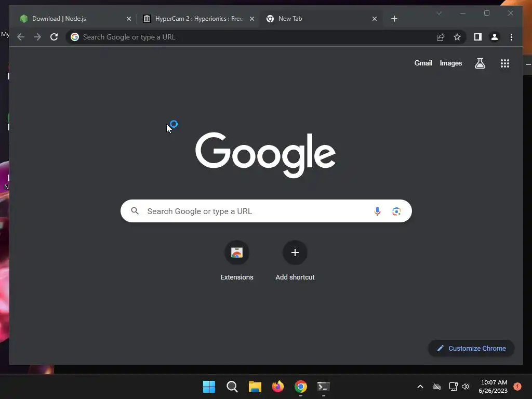The height and width of the screenshot is (399, 532).
Task: Go back using the back arrow
Action: [21, 37]
